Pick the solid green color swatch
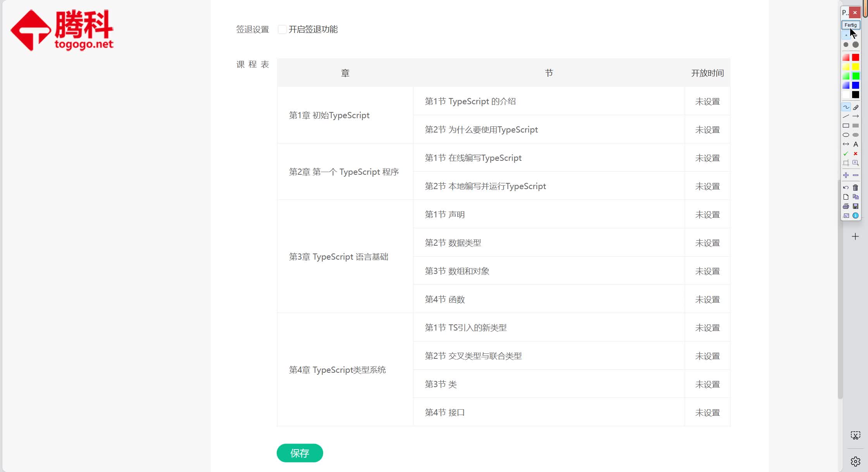Screen dimensions: 868x472 tap(856, 76)
